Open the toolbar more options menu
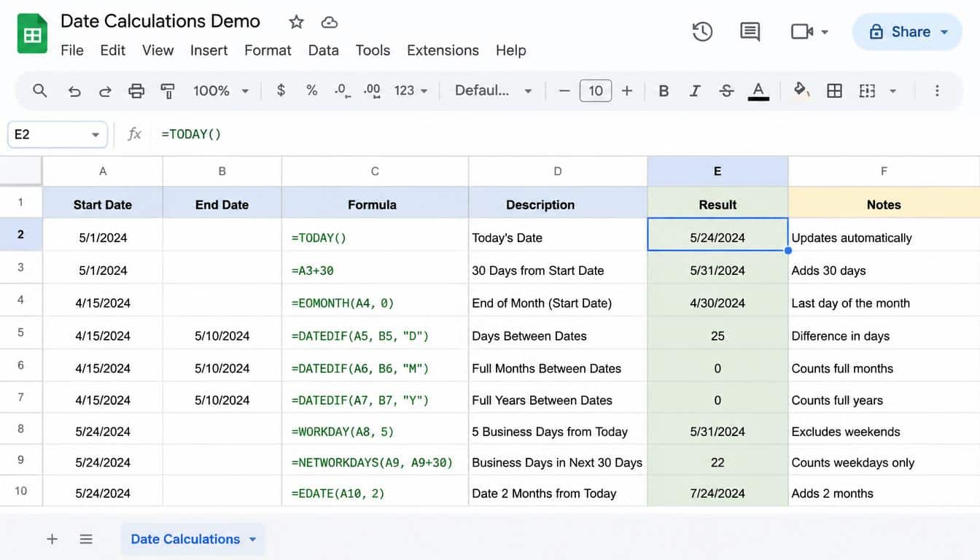Image resolution: width=980 pixels, height=560 pixels. coord(937,90)
